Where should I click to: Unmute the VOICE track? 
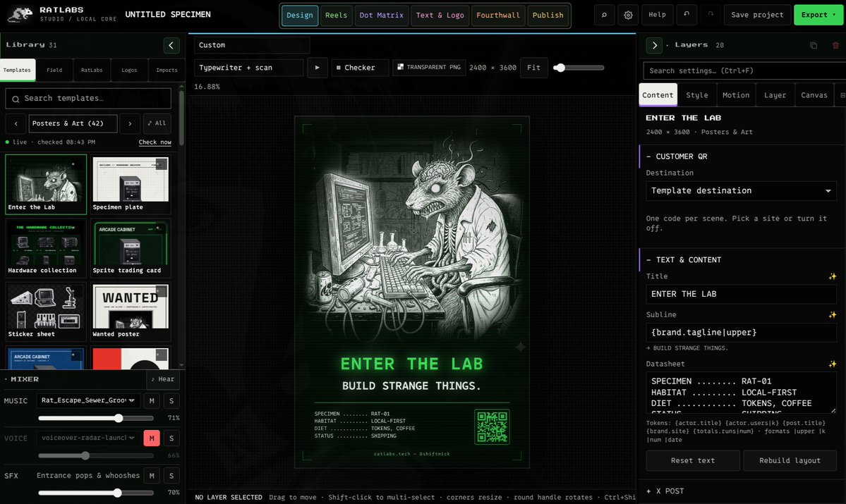[152, 438]
